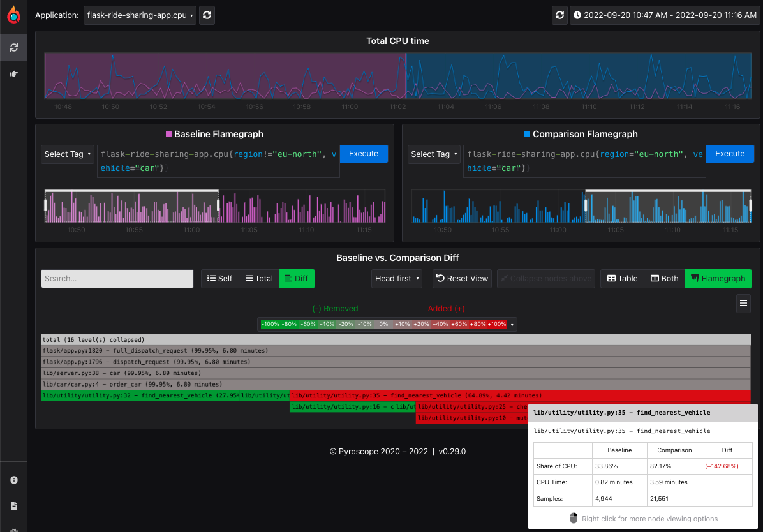Select red lib/utility/utility.py:10 node
763x532 pixels.
pyautogui.click(x=471, y=418)
